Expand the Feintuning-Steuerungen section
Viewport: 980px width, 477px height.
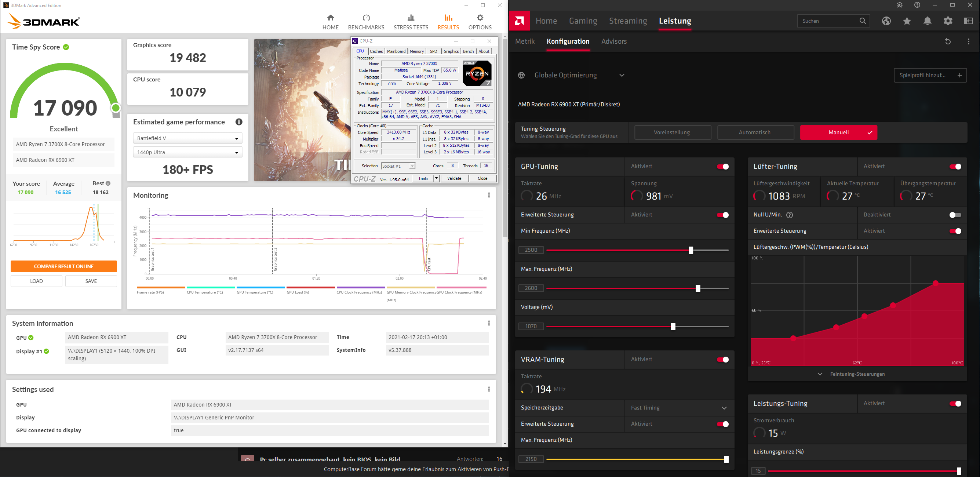tap(857, 374)
